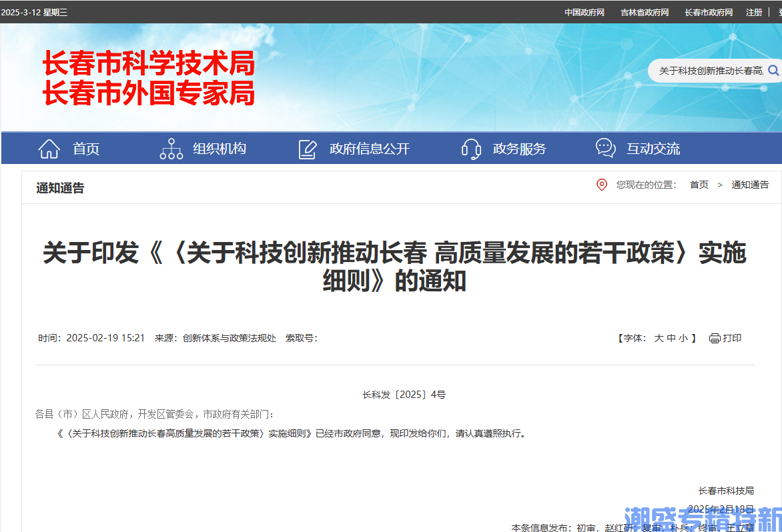Image resolution: width=782 pixels, height=532 pixels.
Task: Click the signature 长春市科技局
Action: point(726,491)
